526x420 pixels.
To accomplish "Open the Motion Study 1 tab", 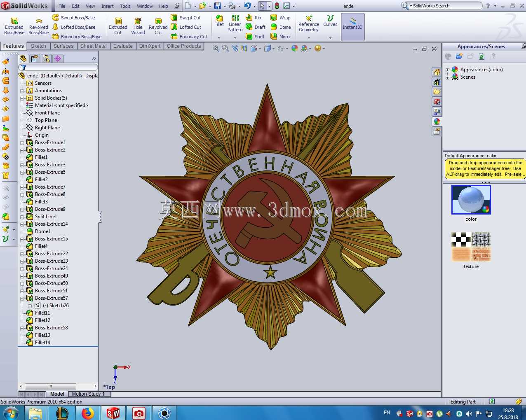I will point(89,394).
